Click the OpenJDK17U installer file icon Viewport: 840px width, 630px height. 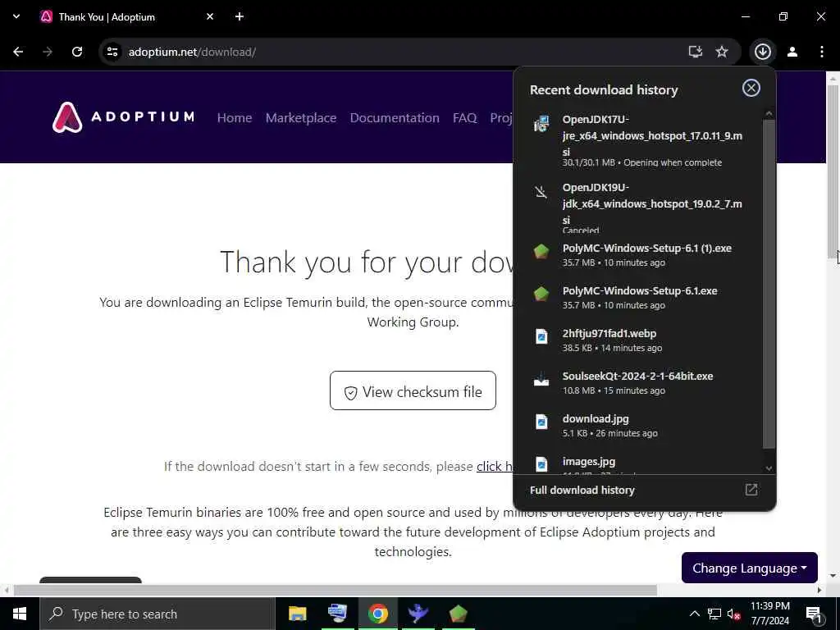(541, 123)
